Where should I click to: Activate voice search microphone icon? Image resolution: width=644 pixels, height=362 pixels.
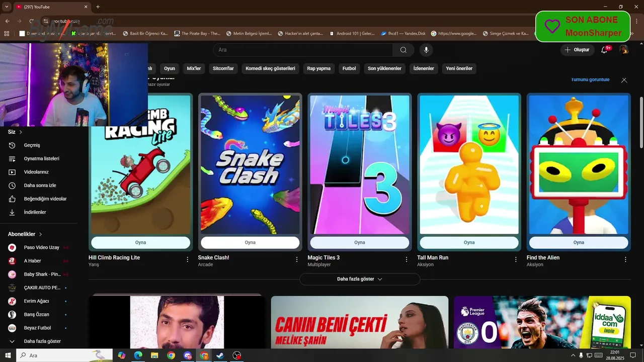pyautogui.click(x=426, y=50)
